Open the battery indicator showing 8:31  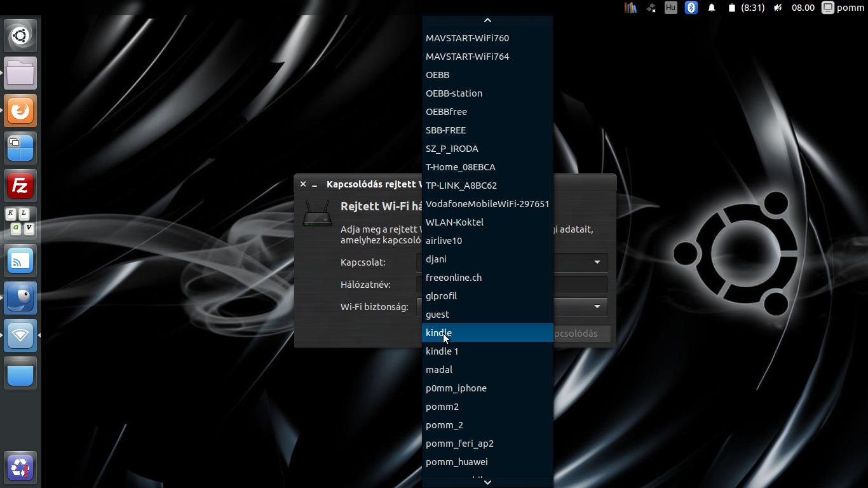point(746,8)
